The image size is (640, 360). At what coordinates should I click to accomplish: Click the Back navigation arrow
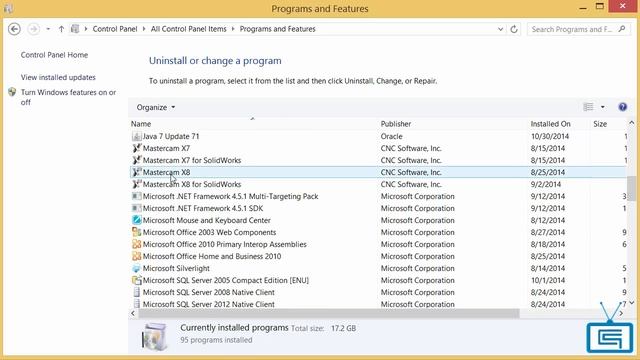[14, 29]
